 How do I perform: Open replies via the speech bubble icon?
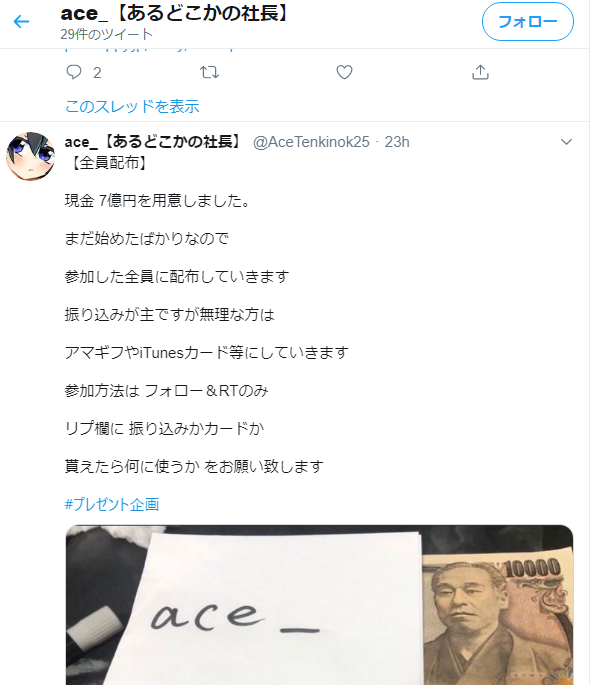[73, 72]
